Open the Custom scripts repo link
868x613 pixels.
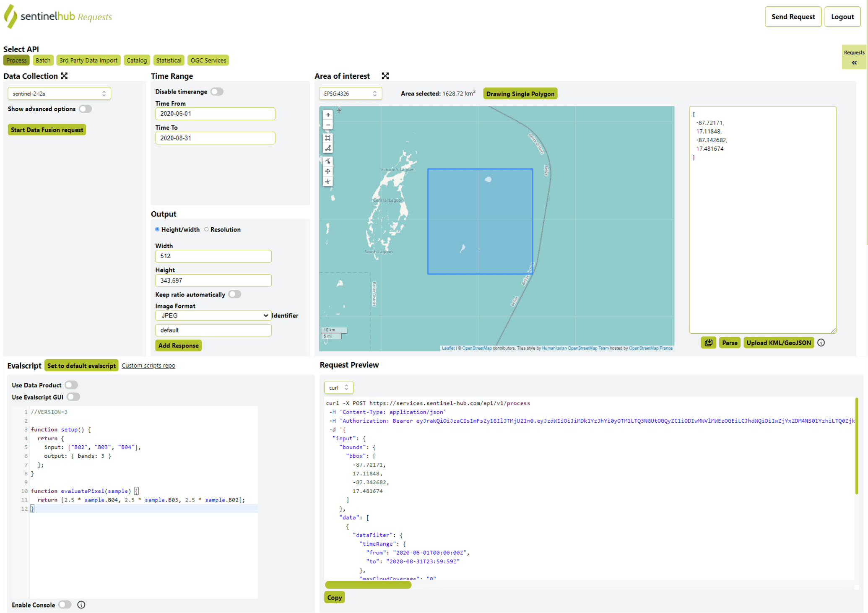click(148, 366)
